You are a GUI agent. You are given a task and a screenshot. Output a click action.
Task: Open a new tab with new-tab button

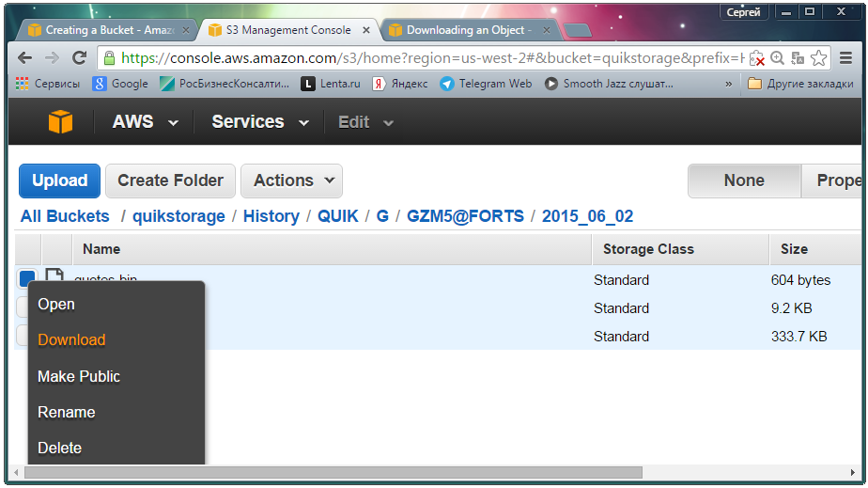(x=577, y=30)
